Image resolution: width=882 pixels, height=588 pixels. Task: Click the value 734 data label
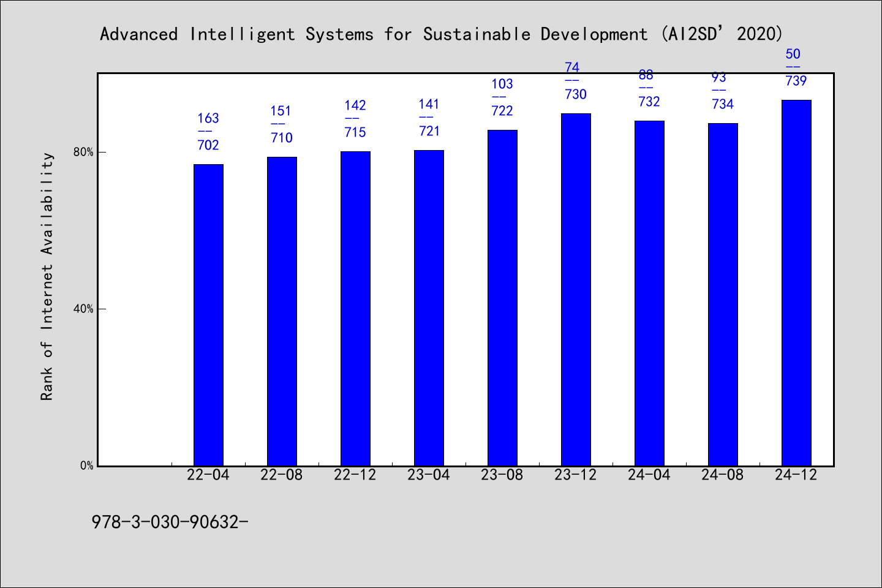[723, 104]
